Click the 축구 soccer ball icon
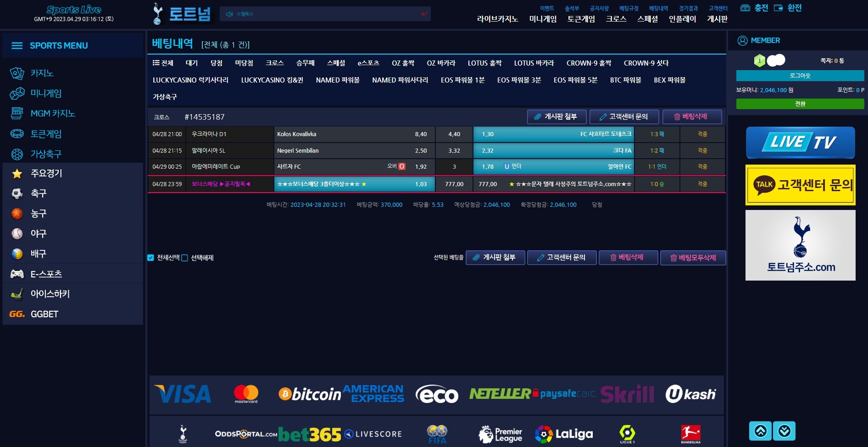Viewport: 868px width, 447px height. click(x=17, y=194)
